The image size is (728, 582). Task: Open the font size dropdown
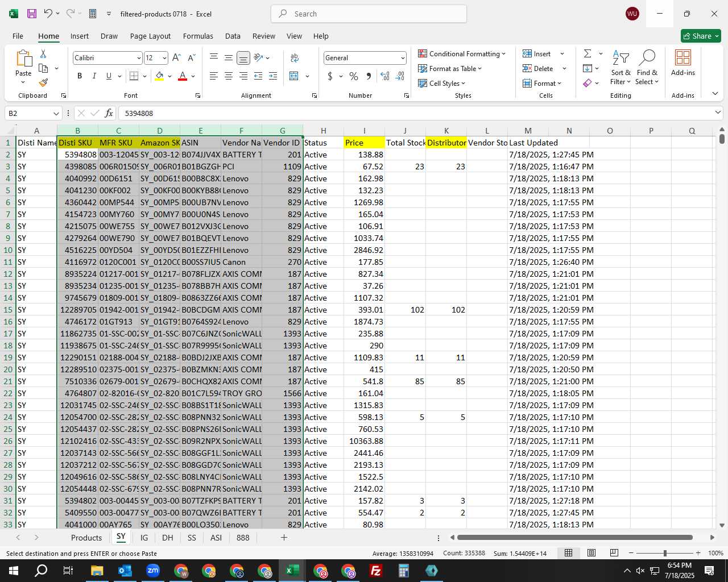point(164,58)
